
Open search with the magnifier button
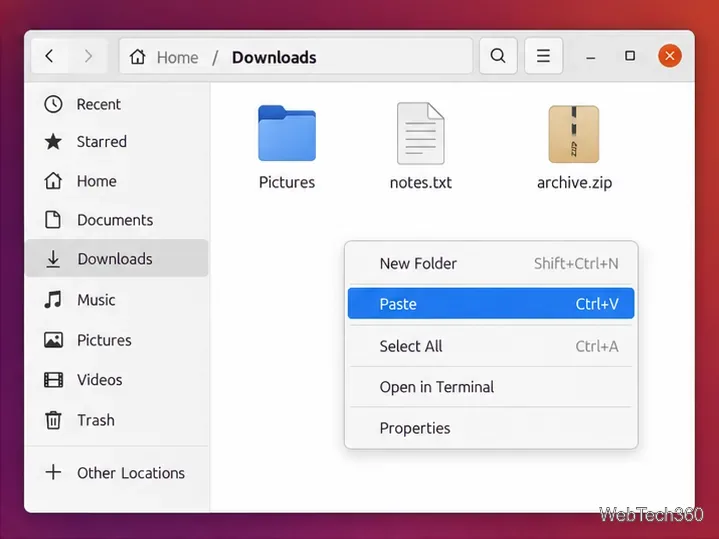click(x=498, y=56)
